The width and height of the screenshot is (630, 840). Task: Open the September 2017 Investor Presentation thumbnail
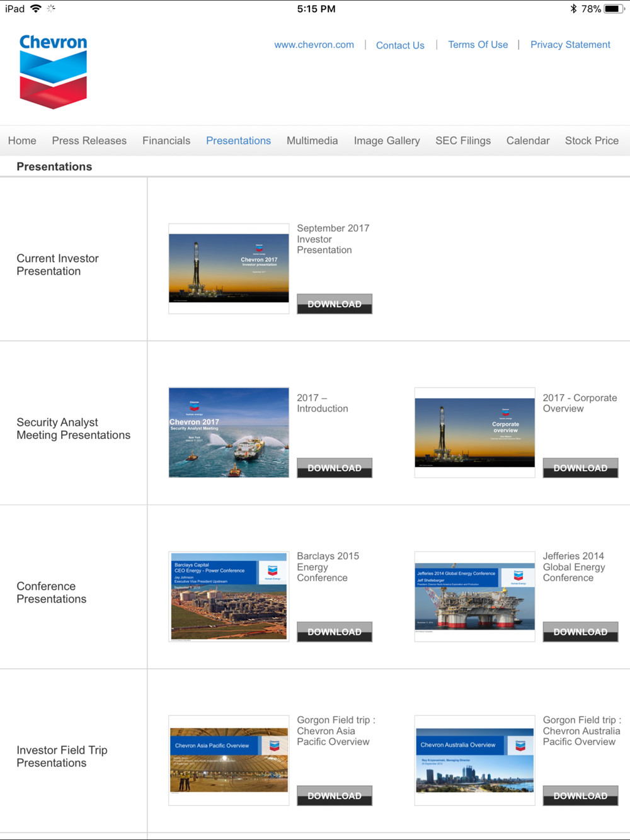(229, 268)
